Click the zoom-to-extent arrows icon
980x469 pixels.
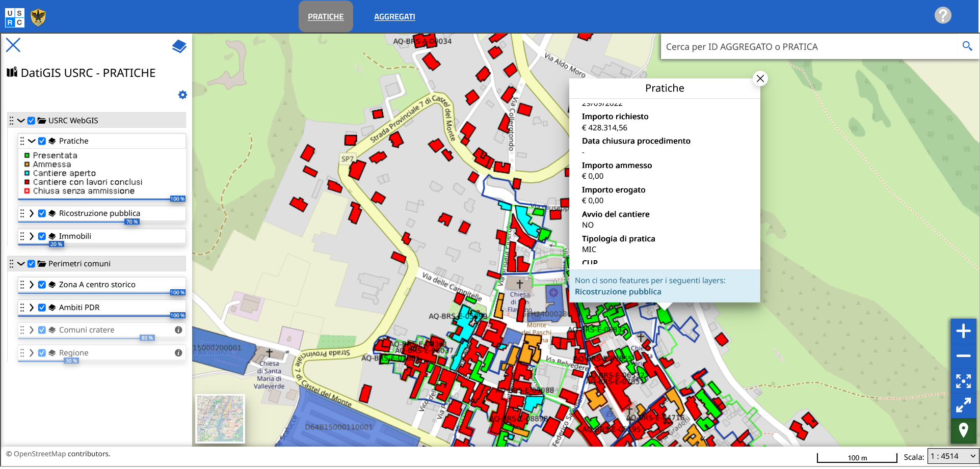[x=963, y=381]
